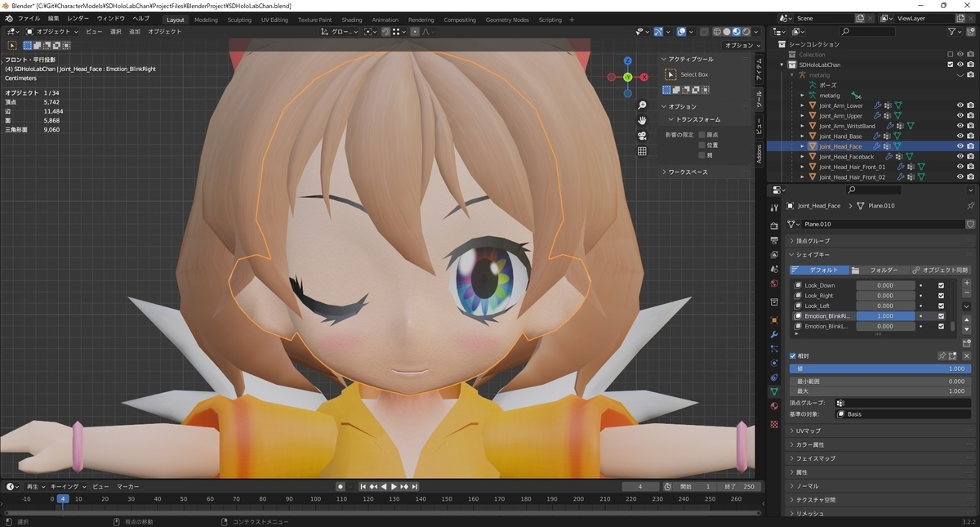Clear shape keys X button
Viewport: 980px width, 527px height.
coord(967,356)
